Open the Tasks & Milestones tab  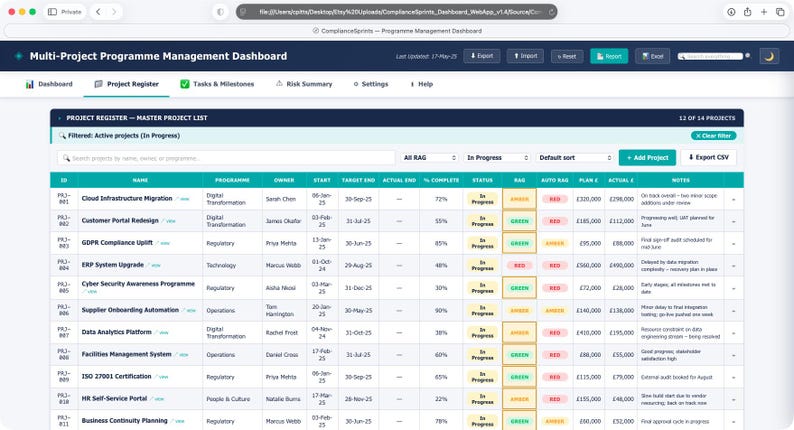217,84
